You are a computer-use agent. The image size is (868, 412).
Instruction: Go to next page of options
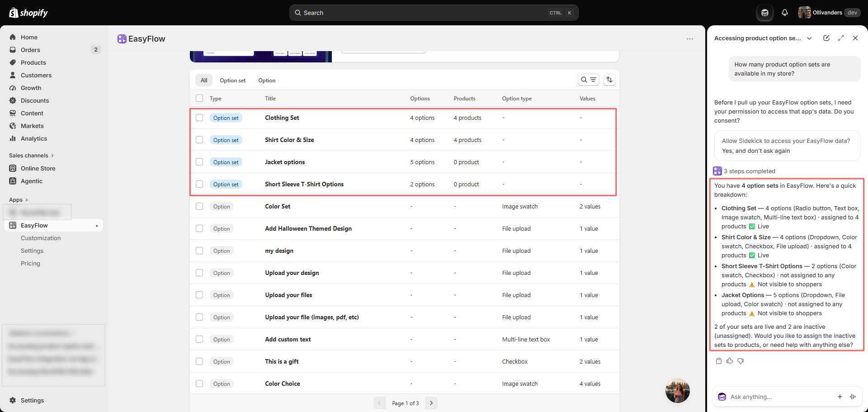(431, 403)
